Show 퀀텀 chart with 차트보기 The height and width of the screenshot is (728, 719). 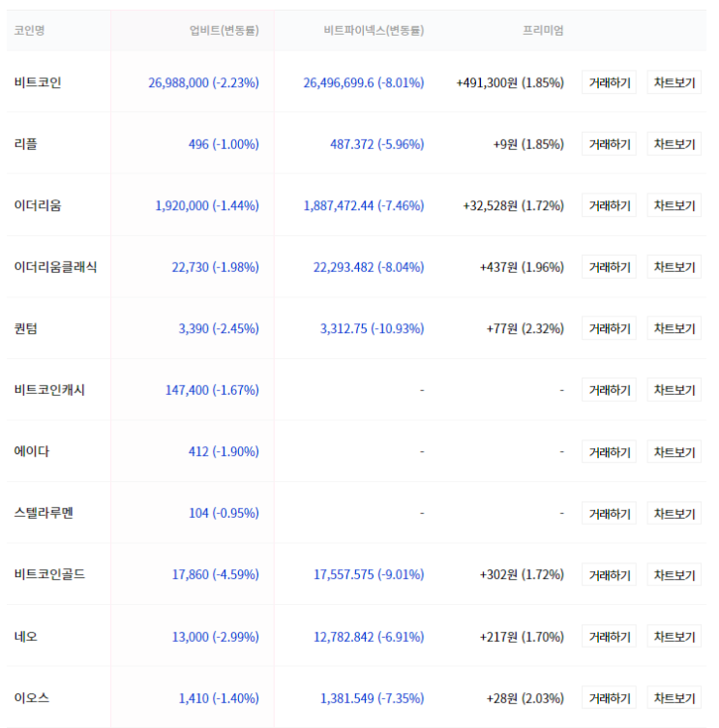click(674, 328)
